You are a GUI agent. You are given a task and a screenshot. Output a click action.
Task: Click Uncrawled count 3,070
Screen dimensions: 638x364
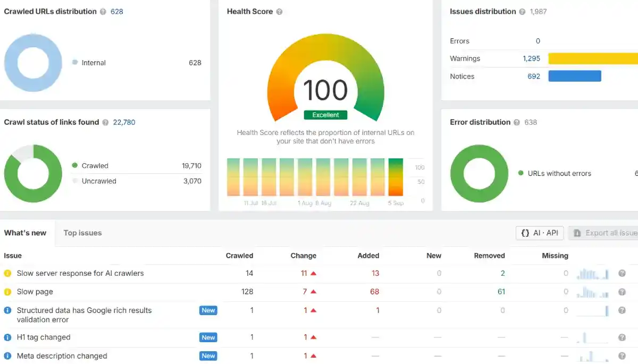[192, 181]
